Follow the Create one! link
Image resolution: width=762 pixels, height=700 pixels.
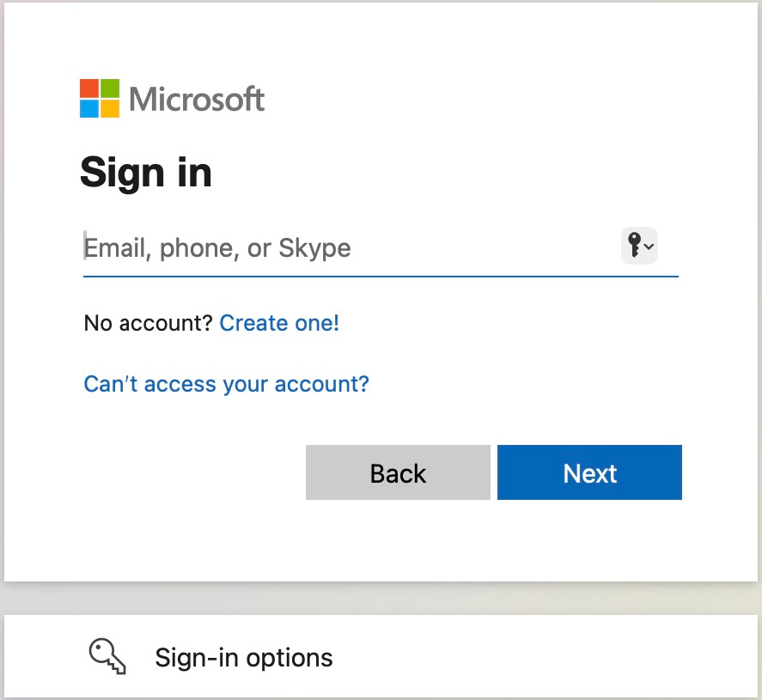point(279,323)
